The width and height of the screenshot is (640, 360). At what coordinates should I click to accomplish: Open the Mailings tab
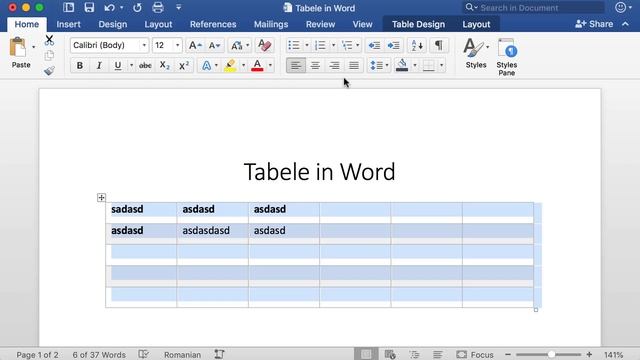[271, 24]
